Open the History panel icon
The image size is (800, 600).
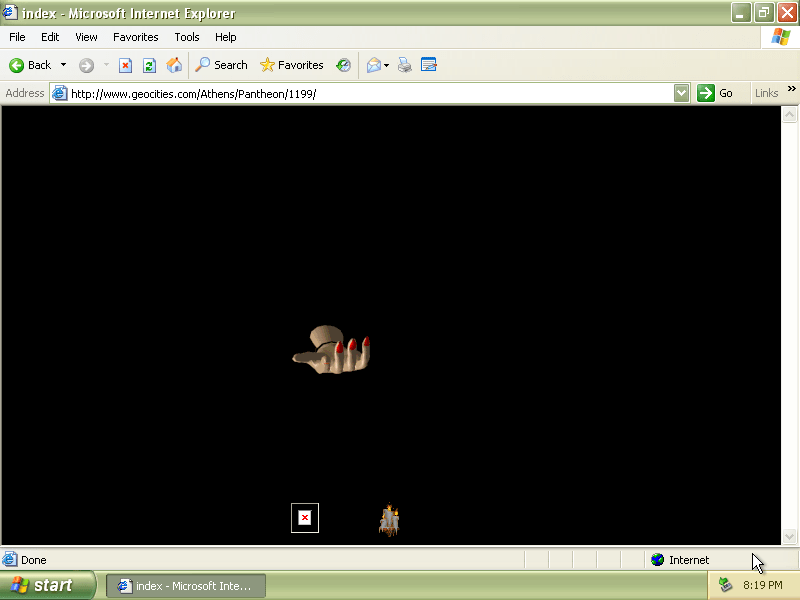pyautogui.click(x=343, y=65)
